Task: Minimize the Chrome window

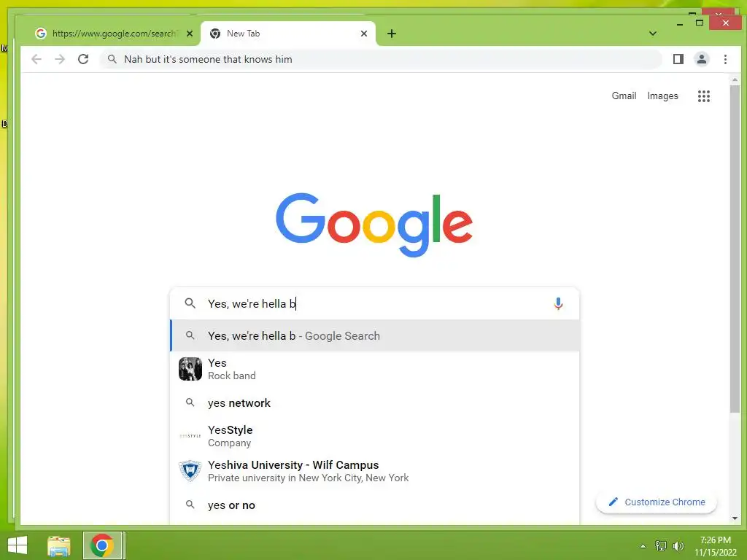Action: 680,23
